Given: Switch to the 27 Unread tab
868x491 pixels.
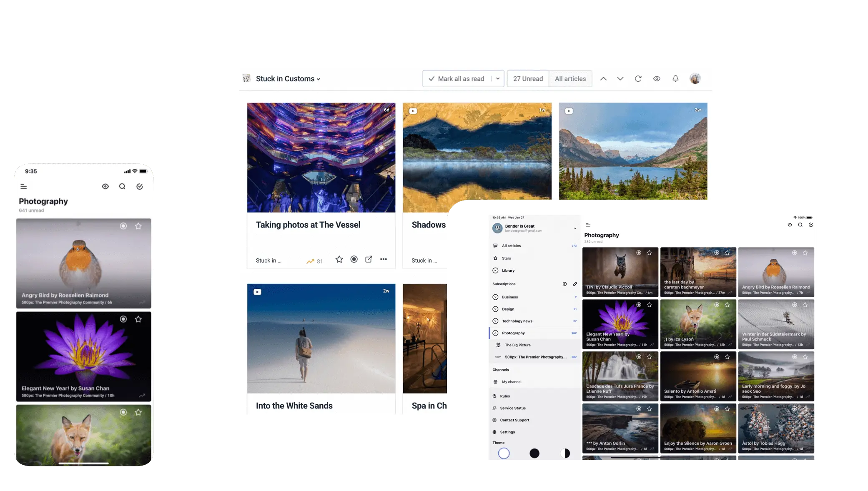Looking at the screenshot, I should pyautogui.click(x=528, y=79).
